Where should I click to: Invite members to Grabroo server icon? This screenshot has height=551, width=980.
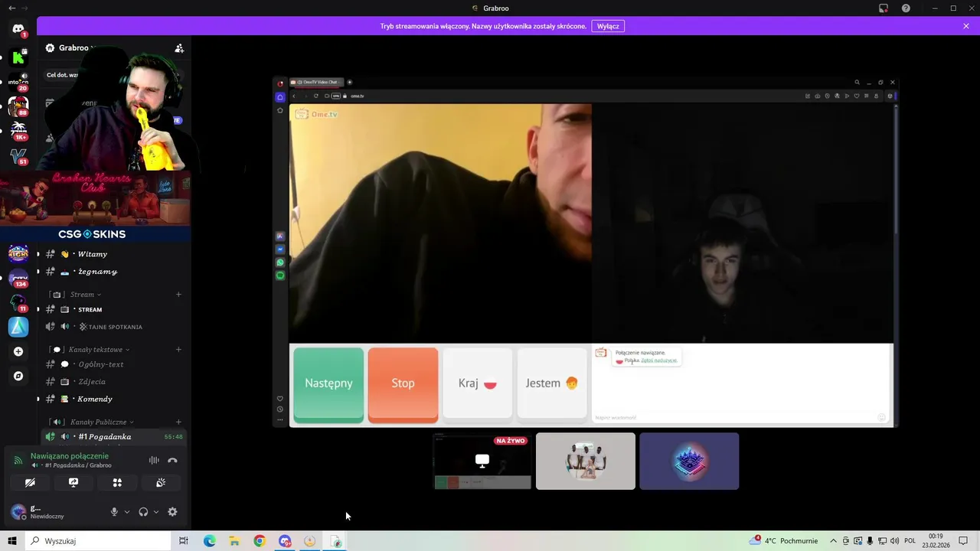point(179,47)
